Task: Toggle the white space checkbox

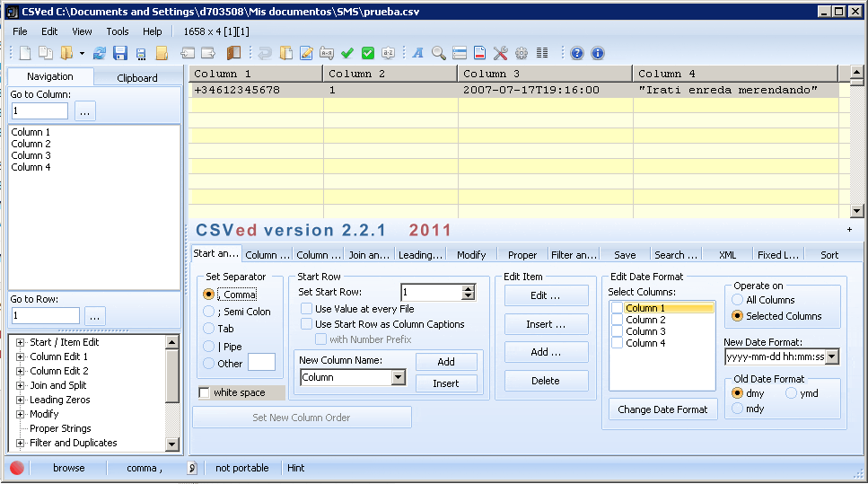Action: pos(205,392)
